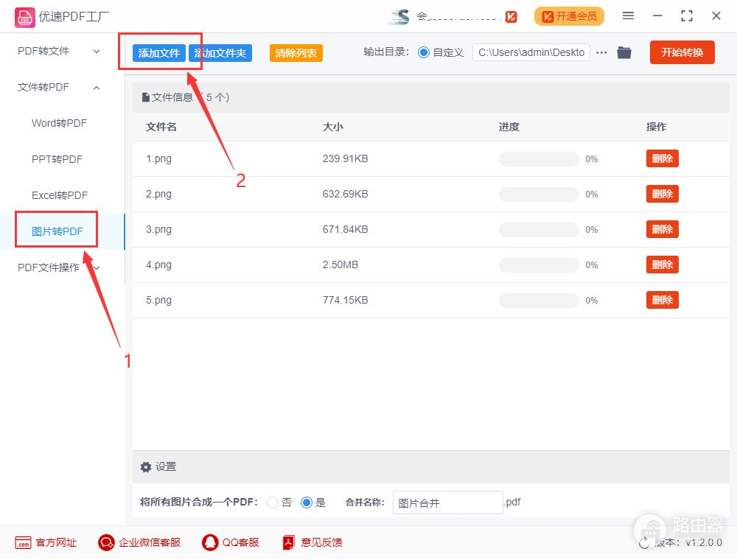
Task: Open the Word转PDF menu item
Action: 59,123
